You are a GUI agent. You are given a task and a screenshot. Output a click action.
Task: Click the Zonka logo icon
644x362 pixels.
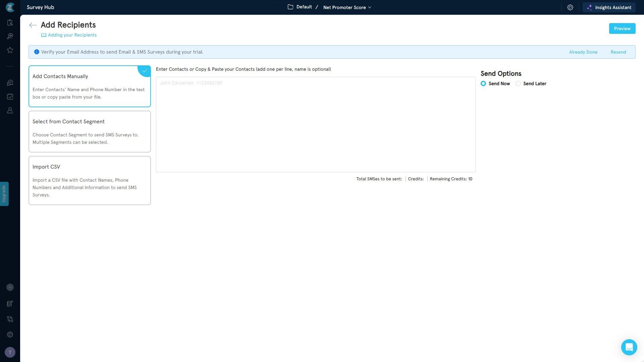click(10, 7)
